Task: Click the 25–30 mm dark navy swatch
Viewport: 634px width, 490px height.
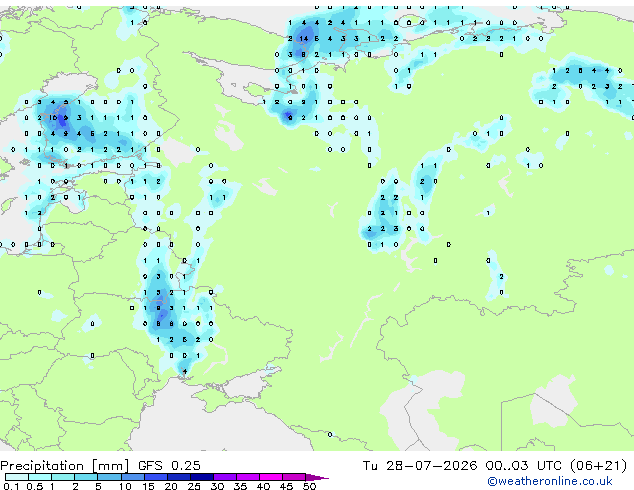Action: [201, 477]
